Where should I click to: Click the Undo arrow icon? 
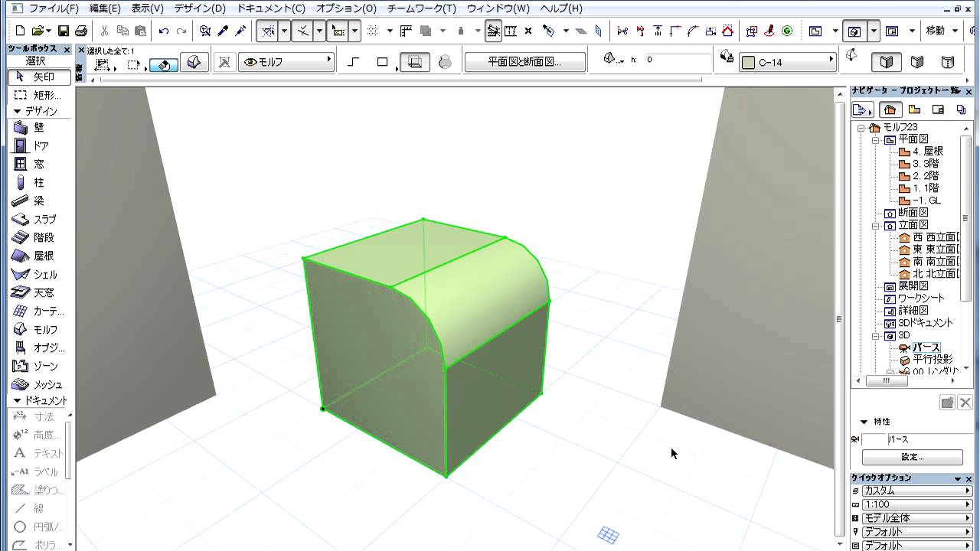pos(164,31)
